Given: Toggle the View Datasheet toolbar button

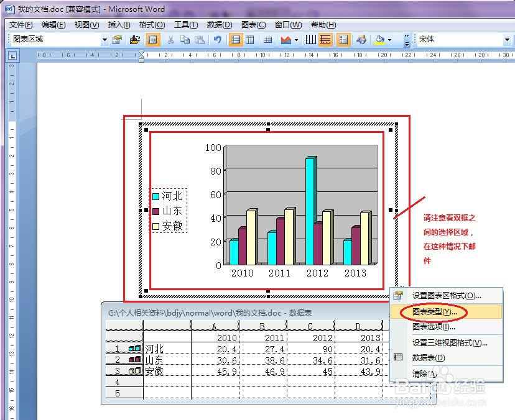Looking at the screenshot, I should tap(152, 40).
